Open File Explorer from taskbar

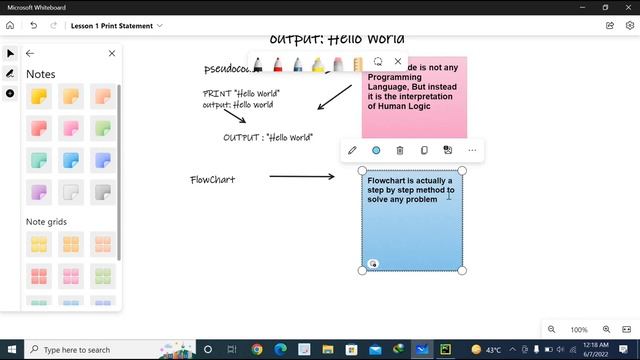click(328, 349)
